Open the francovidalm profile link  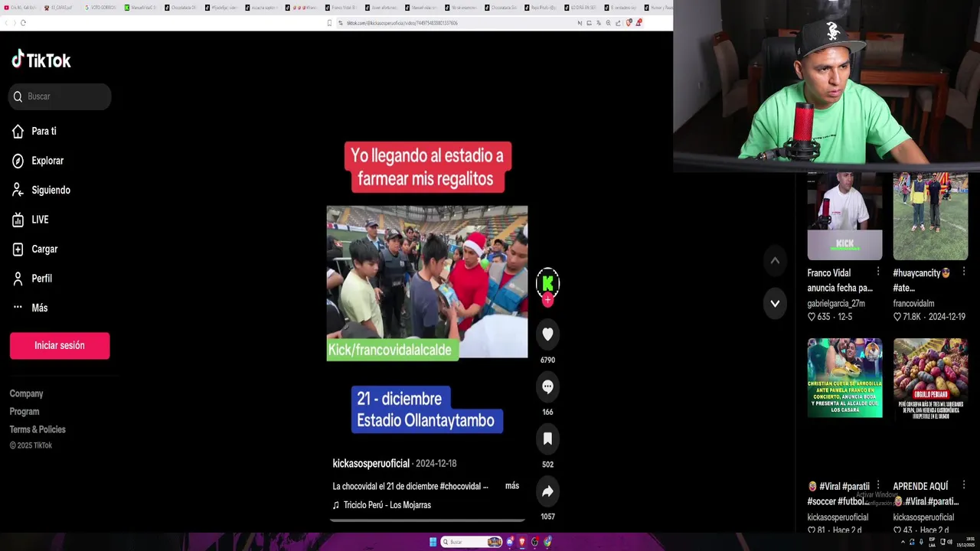(913, 304)
